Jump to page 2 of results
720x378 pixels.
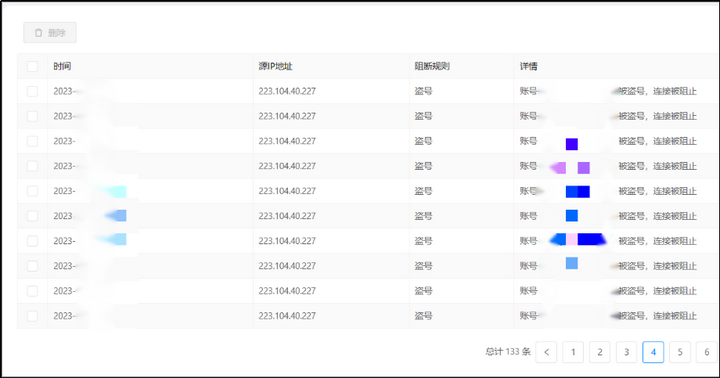point(599,352)
